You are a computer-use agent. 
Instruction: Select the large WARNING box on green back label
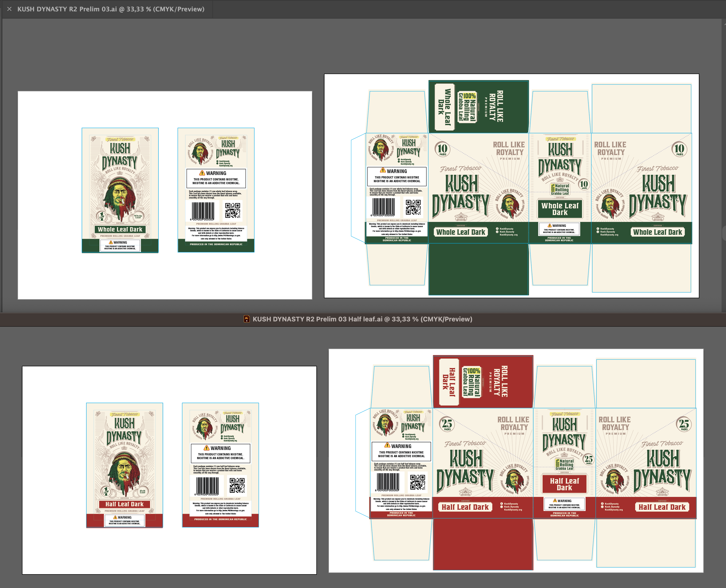point(216,178)
